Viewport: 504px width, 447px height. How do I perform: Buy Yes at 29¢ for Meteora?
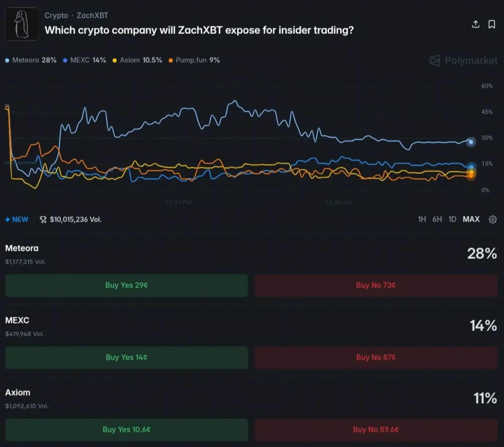126,285
